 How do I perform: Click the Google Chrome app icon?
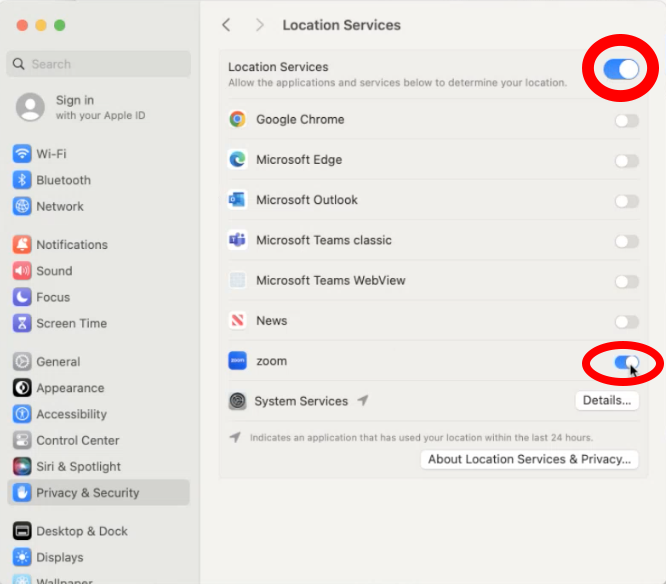[237, 120]
